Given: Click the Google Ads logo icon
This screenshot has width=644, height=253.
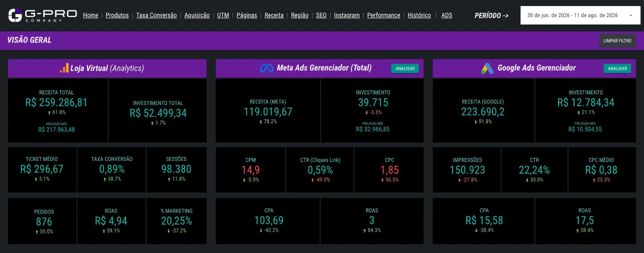Looking at the screenshot, I should (487, 68).
